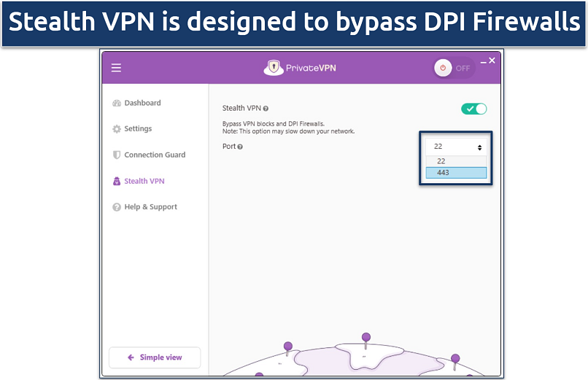Open Connection Guard menu item
Viewport: 588px width, 380px height.
[x=155, y=155]
